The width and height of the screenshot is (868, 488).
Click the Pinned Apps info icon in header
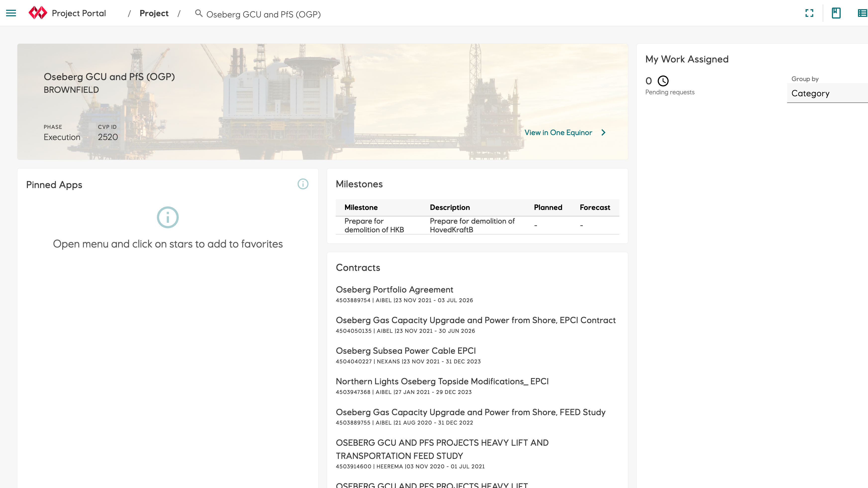coord(303,184)
